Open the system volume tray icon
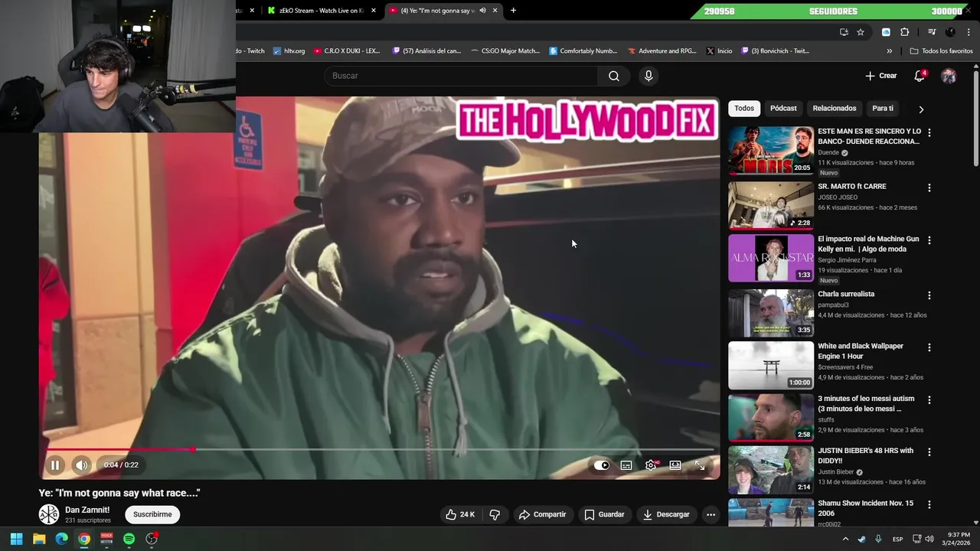Screen dimensions: 980x551 click(931, 539)
